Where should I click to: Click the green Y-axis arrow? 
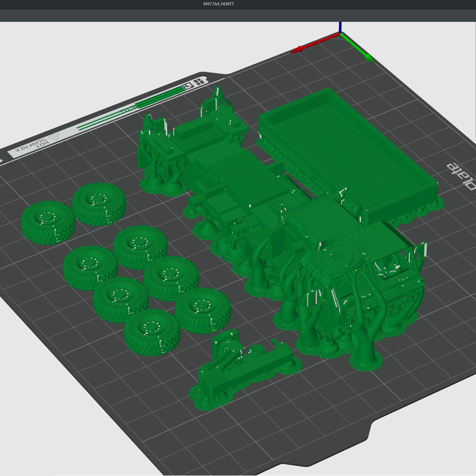click(357, 48)
